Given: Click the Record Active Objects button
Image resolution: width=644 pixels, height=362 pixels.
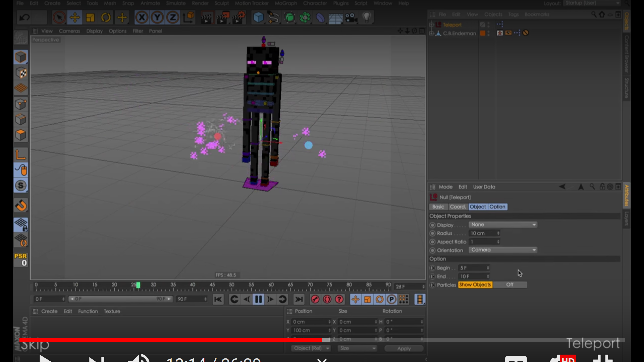Looking at the screenshot, I should (315, 299).
